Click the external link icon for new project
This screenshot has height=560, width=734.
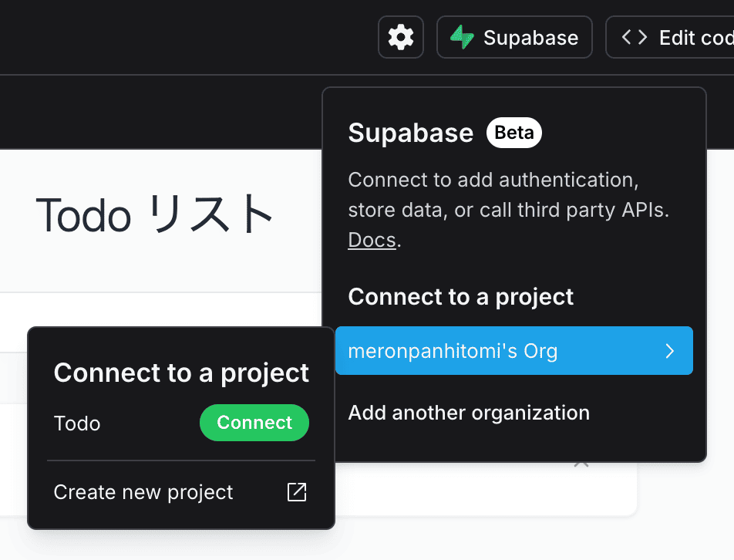point(297,492)
